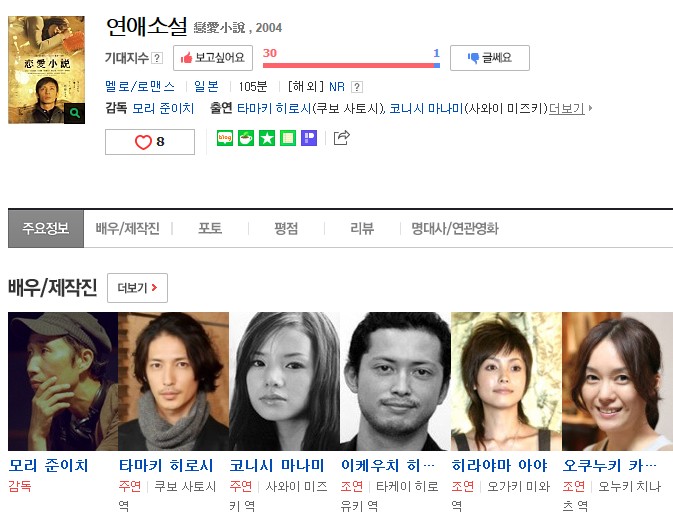Click the 멜로/로맨스 genre link
This screenshot has width=673, height=522.
[x=140, y=87]
